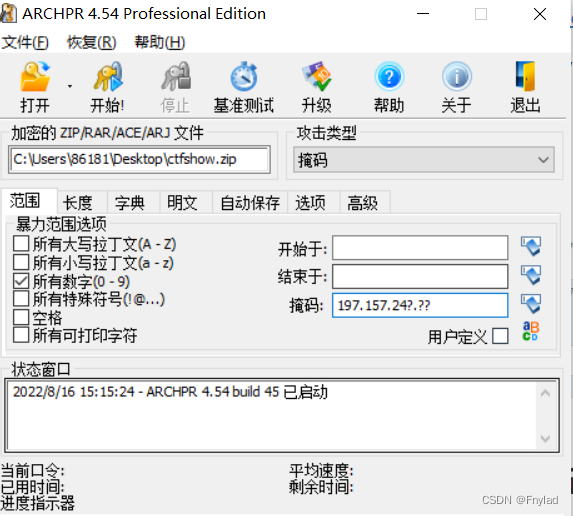Viewport: 573px width, 516px height.
Task: Enable 所有小写拉丁文(a - z) checkbox
Action: tap(21, 262)
